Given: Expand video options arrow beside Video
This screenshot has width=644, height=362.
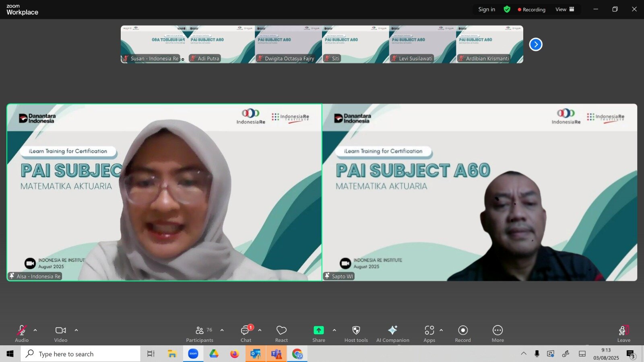Looking at the screenshot, I should 76,330.
